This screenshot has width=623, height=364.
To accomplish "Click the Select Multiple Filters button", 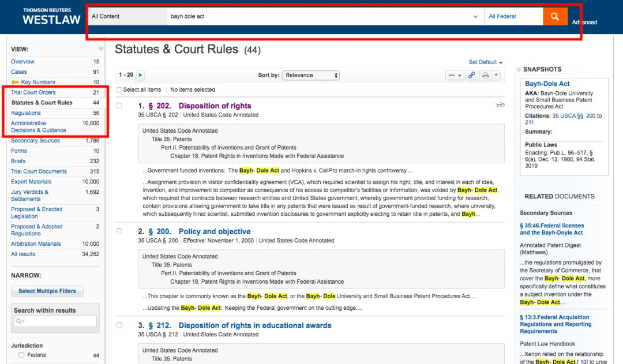I will point(47,291).
